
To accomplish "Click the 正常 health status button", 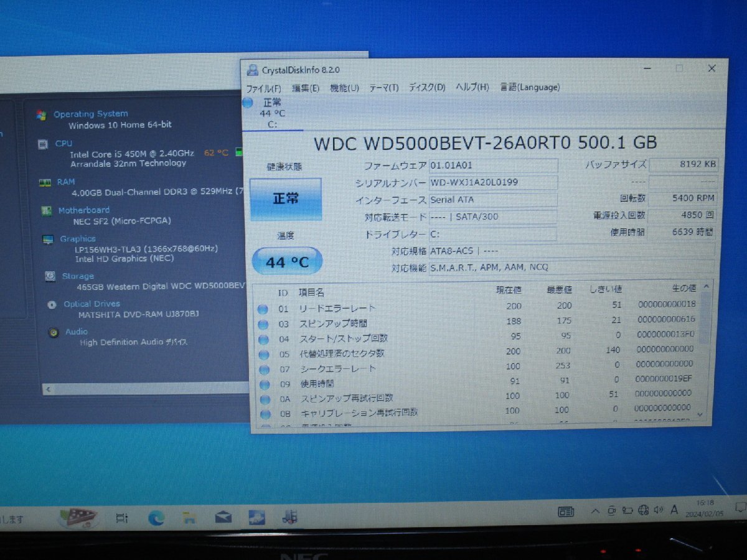I will [286, 198].
